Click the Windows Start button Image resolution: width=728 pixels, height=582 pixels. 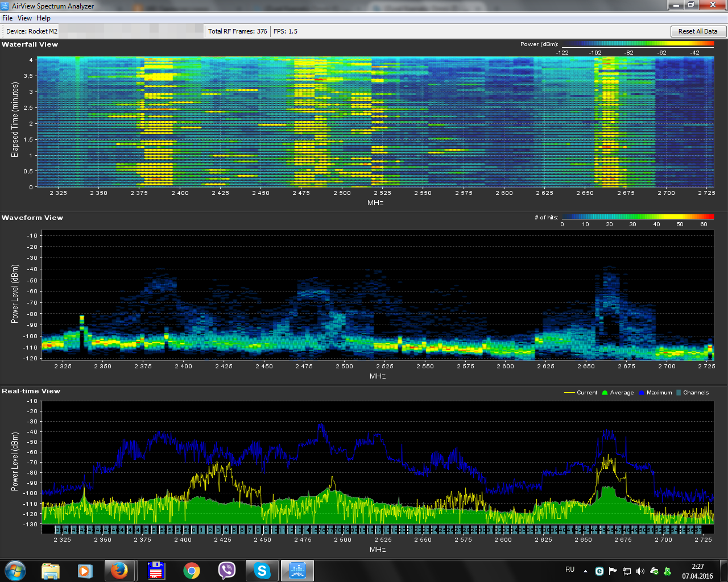click(x=15, y=571)
